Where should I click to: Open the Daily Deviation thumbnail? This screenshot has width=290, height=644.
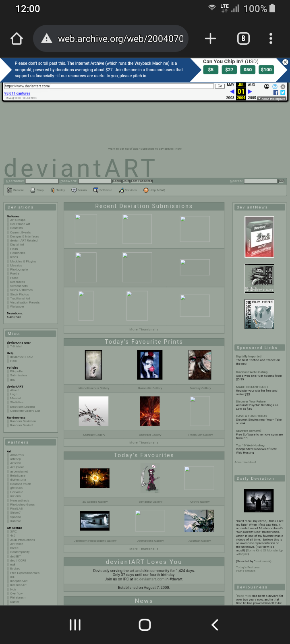coord(259,501)
